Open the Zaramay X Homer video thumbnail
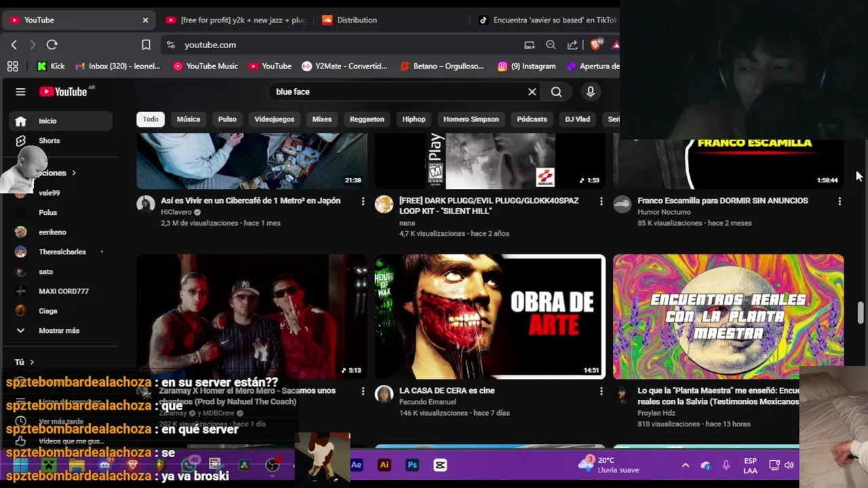The width and height of the screenshot is (868, 488). point(252,317)
